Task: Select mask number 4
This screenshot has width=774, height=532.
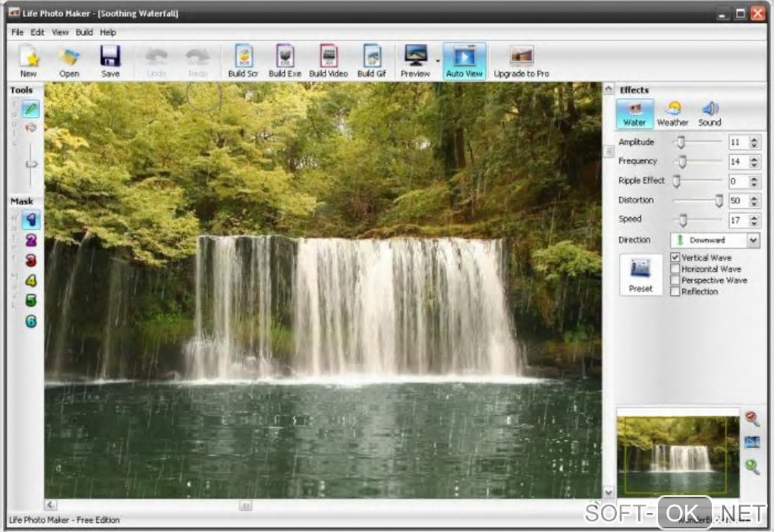Action: [30, 281]
